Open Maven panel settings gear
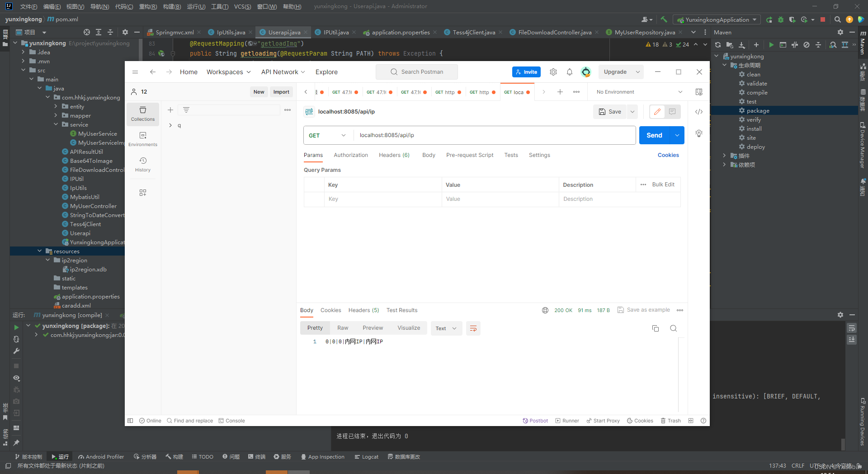Screen dimensions: 868x474 pyautogui.click(x=840, y=32)
